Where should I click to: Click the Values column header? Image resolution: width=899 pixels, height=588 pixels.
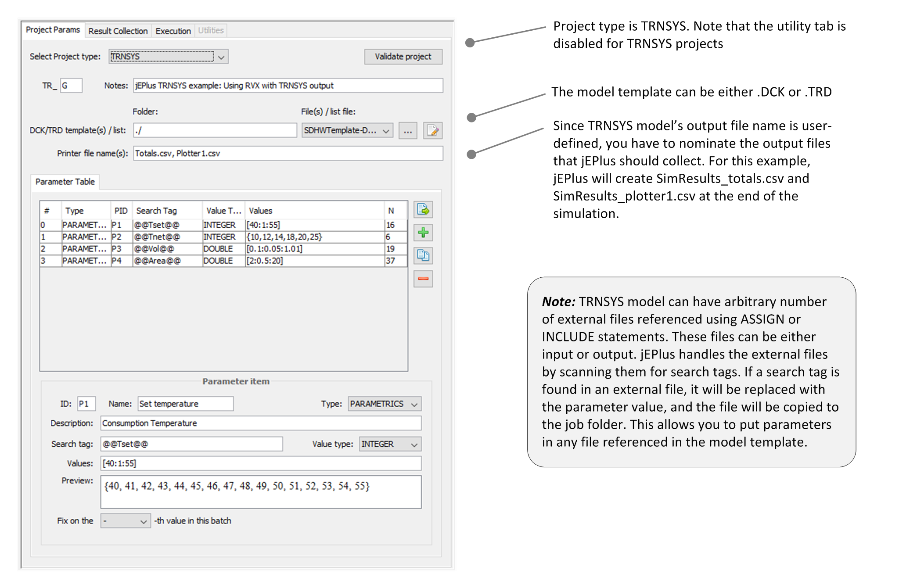click(314, 211)
